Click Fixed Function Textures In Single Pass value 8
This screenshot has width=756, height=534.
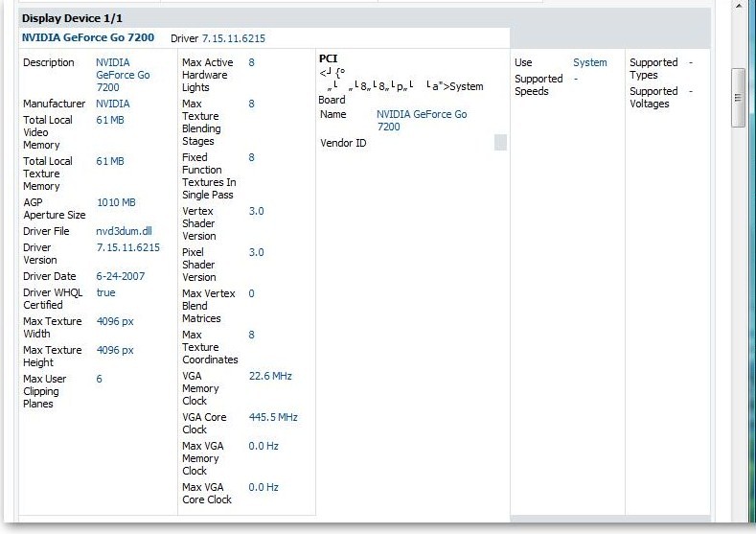[x=251, y=158]
